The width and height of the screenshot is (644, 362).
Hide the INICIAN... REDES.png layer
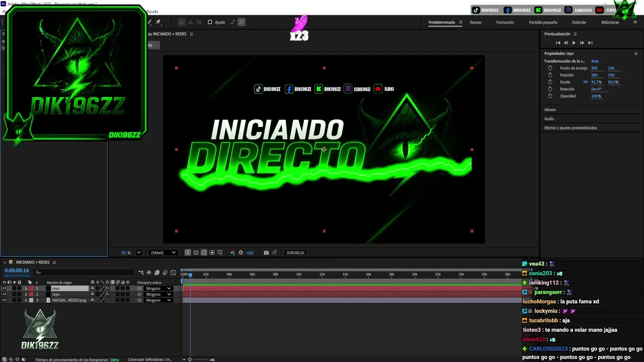point(4,300)
